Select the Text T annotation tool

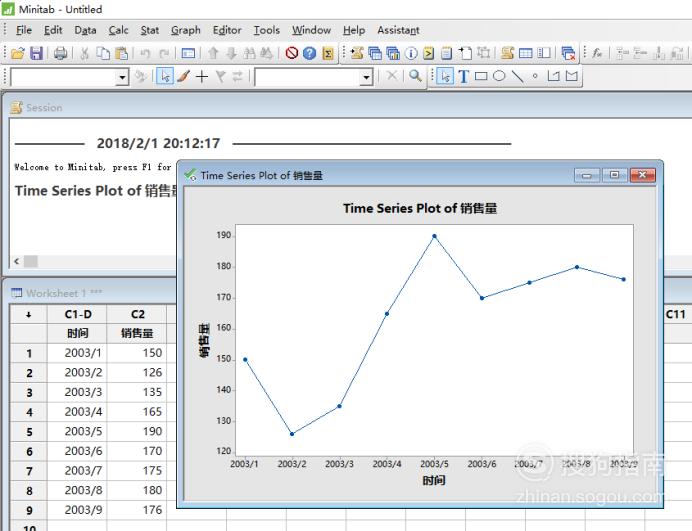[463, 76]
